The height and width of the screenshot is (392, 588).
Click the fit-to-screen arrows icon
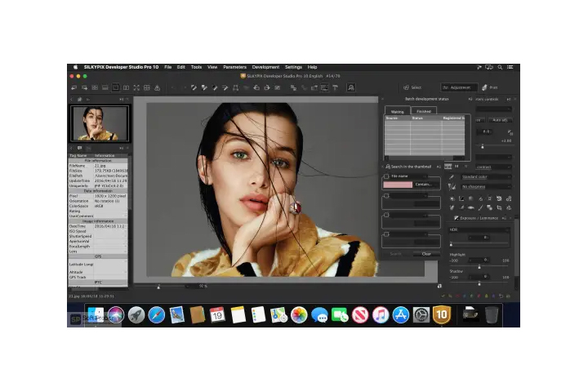(x=136, y=87)
